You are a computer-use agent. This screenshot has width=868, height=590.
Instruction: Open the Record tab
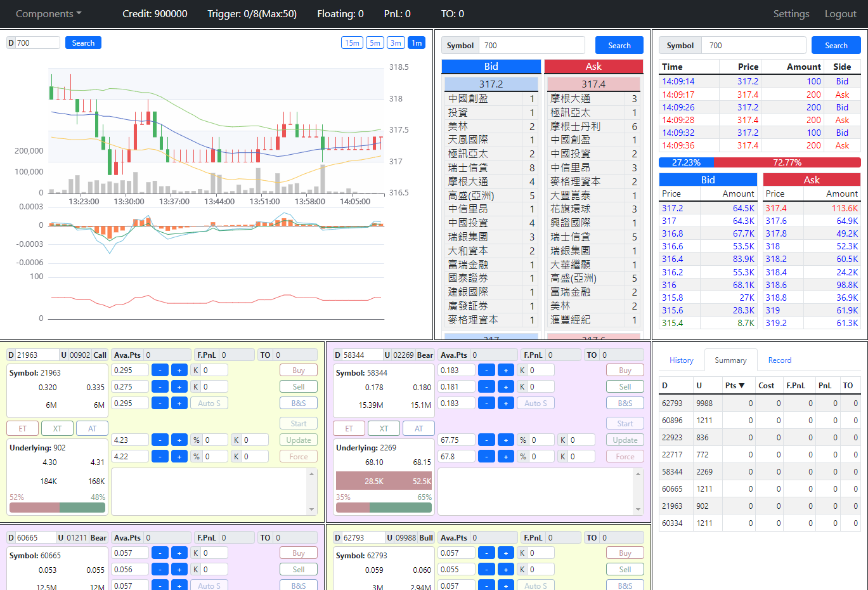click(x=780, y=360)
